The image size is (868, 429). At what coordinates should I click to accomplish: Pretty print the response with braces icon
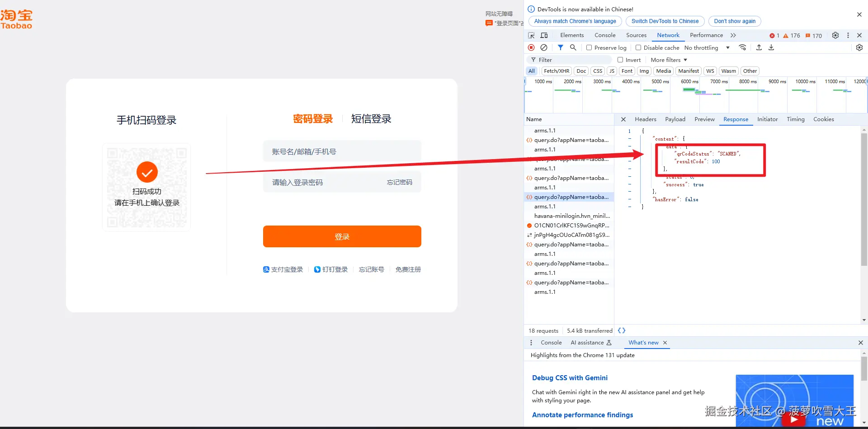622,330
